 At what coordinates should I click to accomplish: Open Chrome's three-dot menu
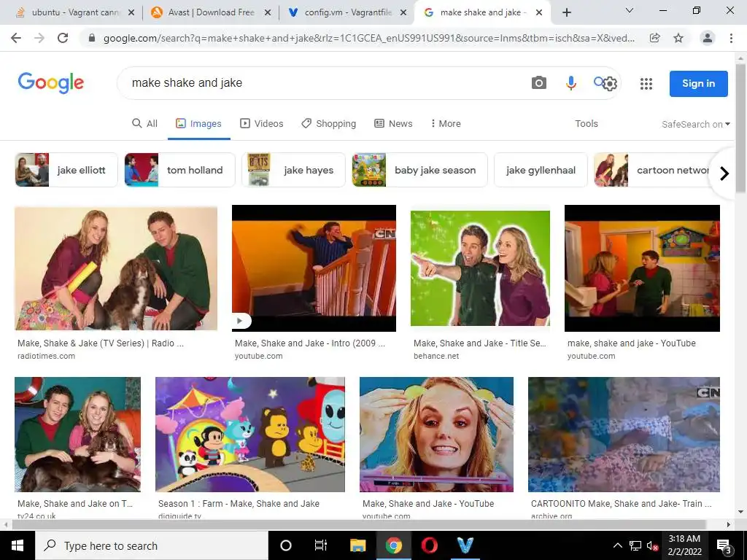[x=731, y=38]
